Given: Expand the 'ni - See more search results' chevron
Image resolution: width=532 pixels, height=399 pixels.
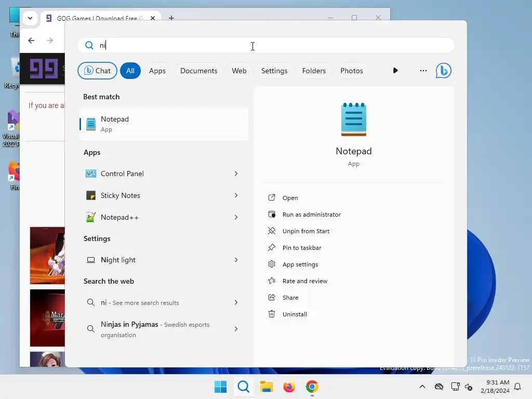Looking at the screenshot, I should [x=236, y=302].
